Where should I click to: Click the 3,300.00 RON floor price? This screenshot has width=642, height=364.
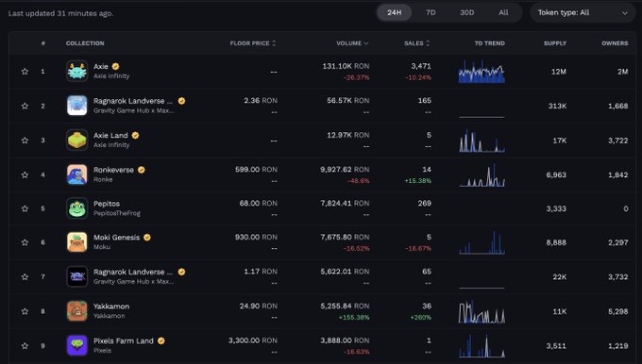click(x=253, y=340)
